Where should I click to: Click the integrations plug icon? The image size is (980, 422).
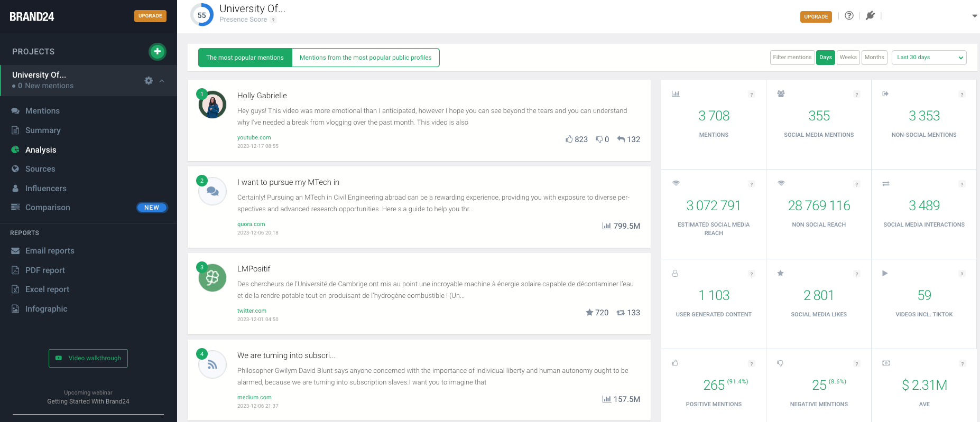(x=870, y=16)
